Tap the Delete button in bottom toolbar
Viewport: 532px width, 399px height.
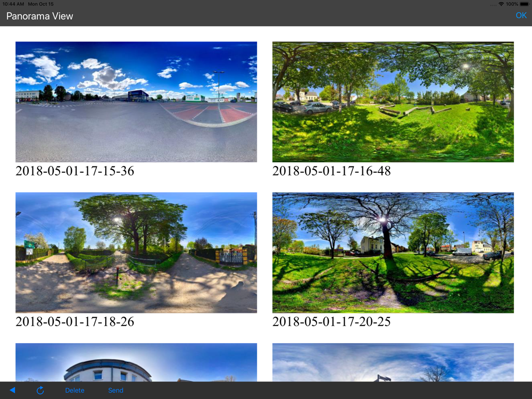coord(74,390)
